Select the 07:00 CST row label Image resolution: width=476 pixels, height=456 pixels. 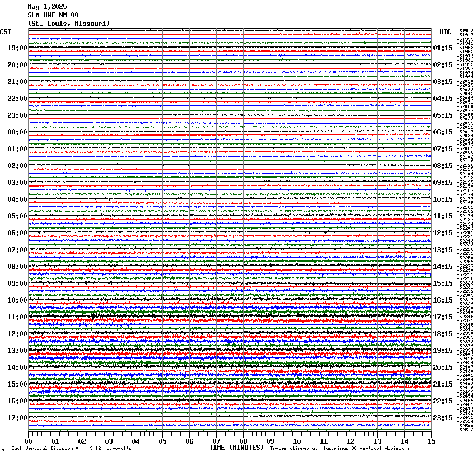tap(17, 250)
